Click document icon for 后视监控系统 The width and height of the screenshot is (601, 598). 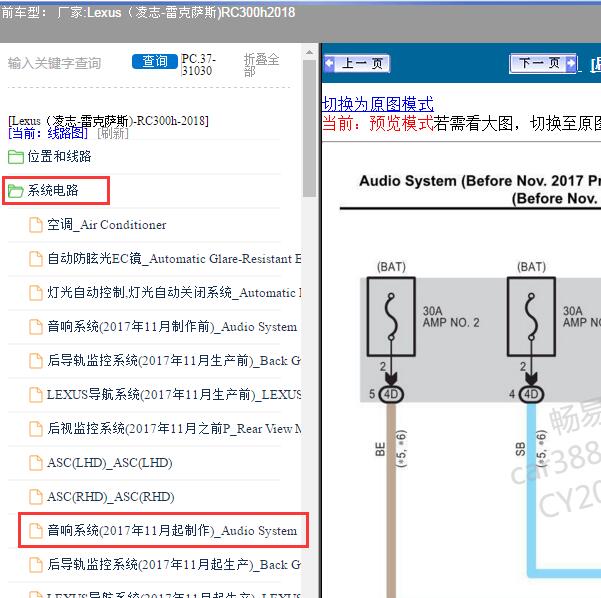click(36, 429)
